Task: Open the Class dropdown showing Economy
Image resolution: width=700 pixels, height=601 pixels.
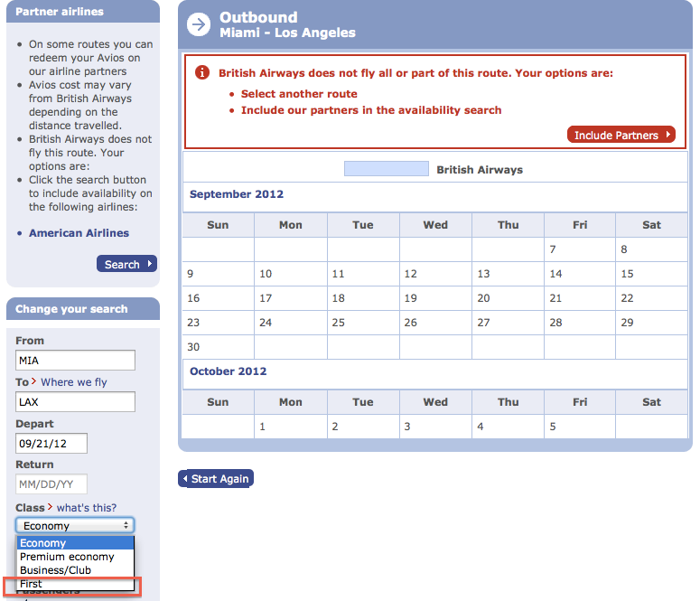Action: (x=75, y=525)
